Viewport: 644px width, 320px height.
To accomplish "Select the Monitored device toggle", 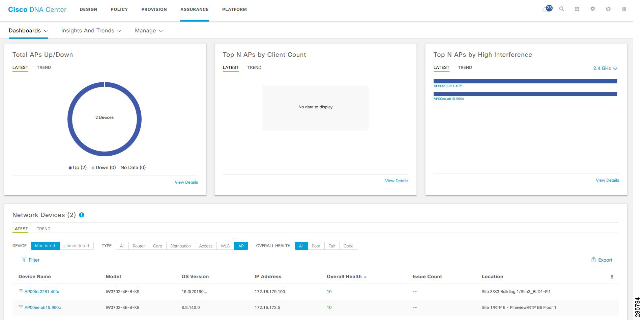I will pyautogui.click(x=45, y=246).
